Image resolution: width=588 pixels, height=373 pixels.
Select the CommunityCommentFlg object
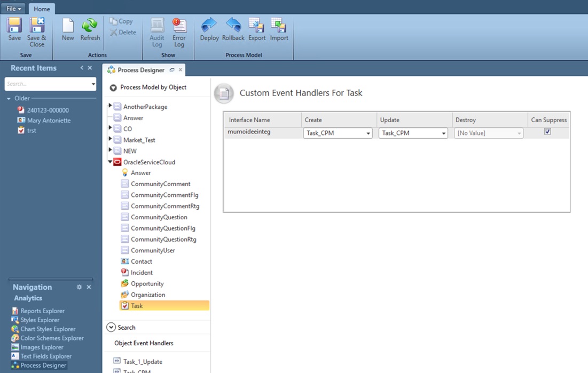click(x=160, y=195)
